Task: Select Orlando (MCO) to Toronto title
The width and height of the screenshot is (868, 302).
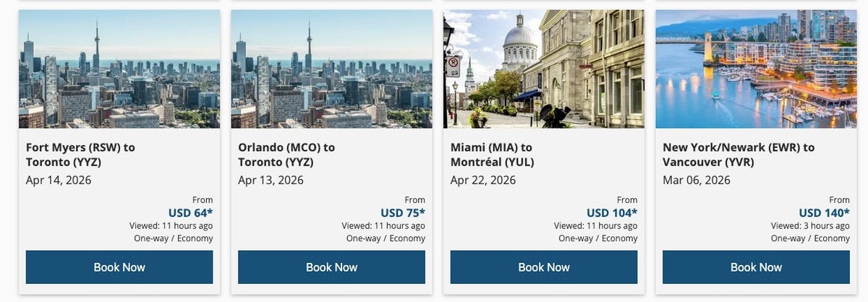Action: click(286, 155)
